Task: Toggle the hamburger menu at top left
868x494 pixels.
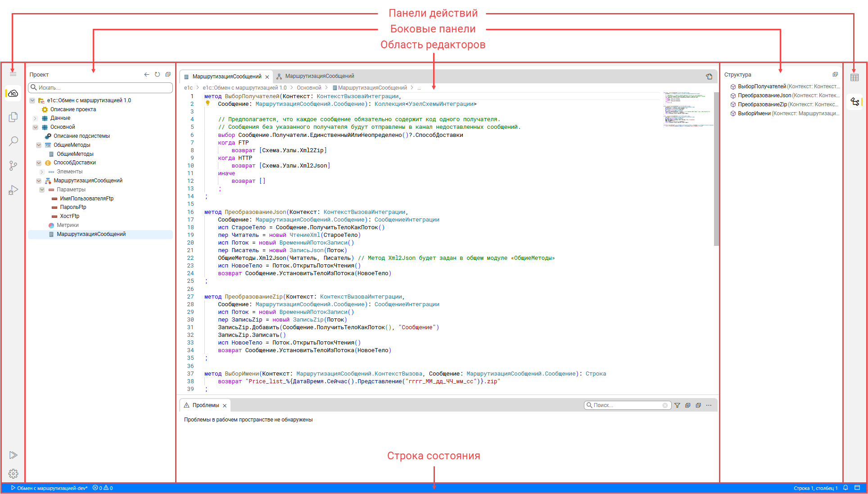Action: 13,73
